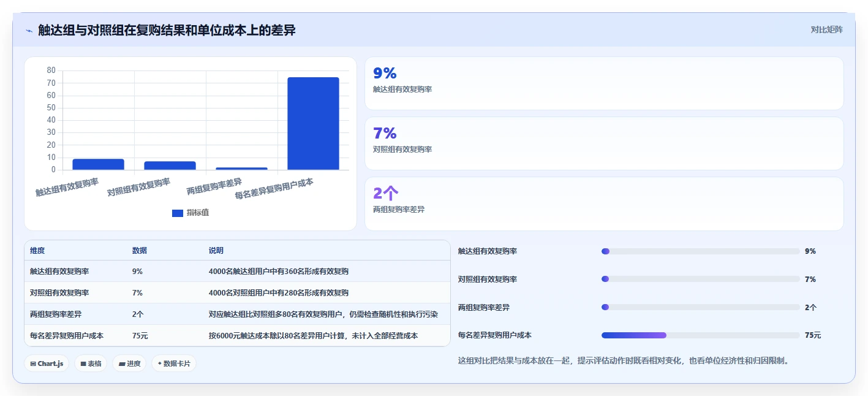Click the 两组复购率差异 bar in chart
868x396 pixels.
coord(241,169)
